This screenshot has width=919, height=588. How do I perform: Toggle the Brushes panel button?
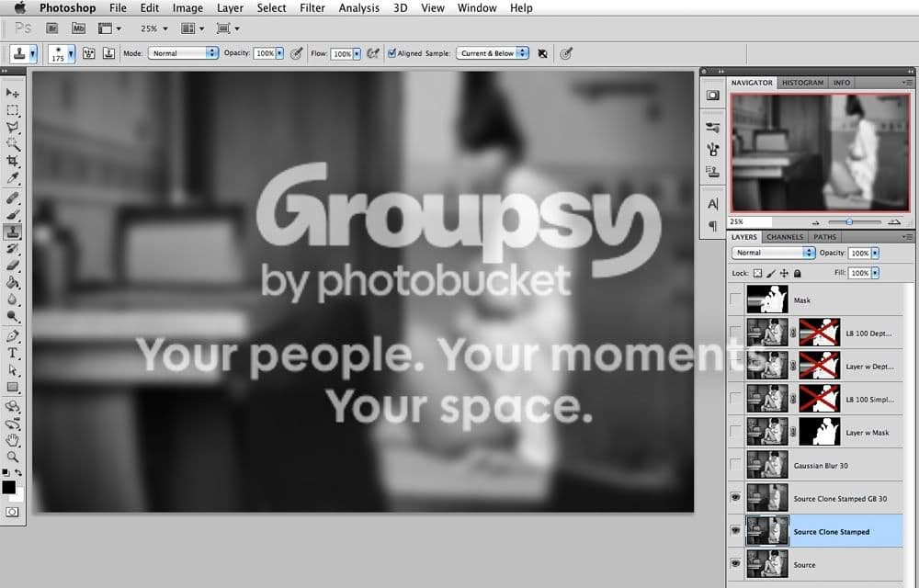[88, 53]
